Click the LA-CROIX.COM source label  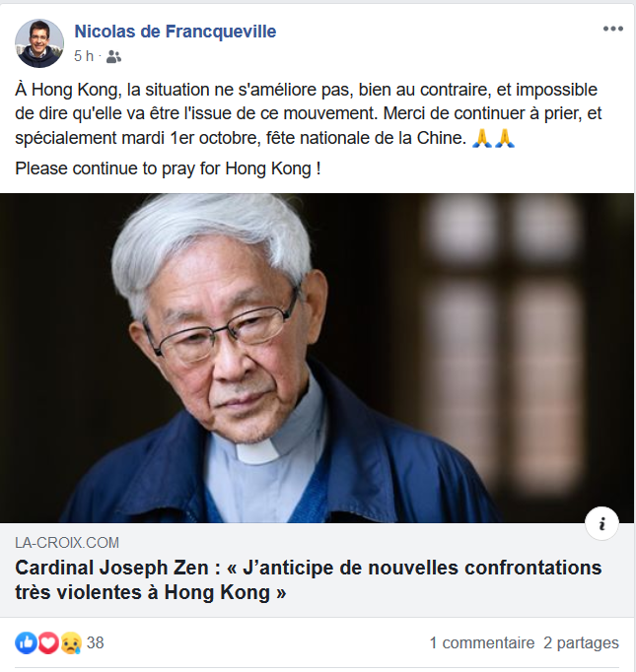coord(67,543)
